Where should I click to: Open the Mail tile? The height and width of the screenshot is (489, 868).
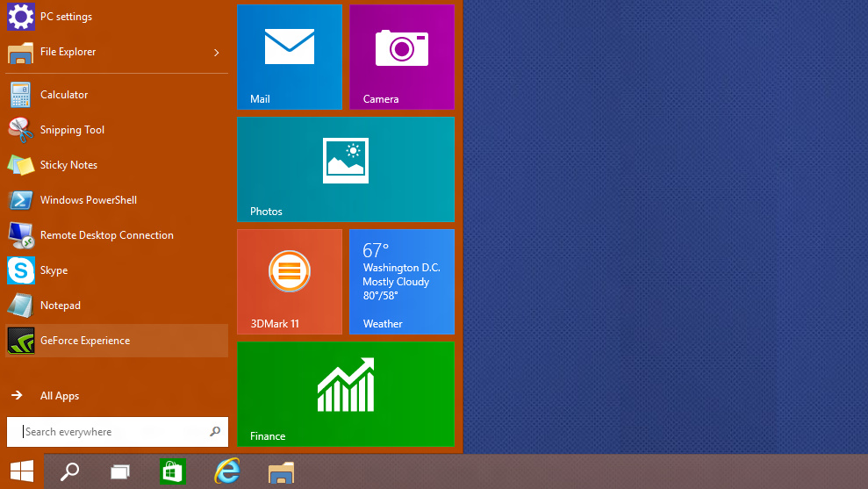pos(290,57)
